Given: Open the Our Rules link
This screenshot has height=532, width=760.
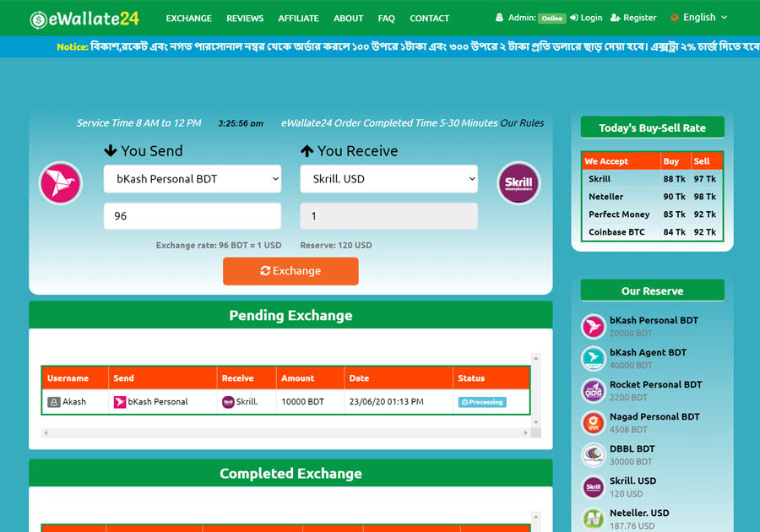Looking at the screenshot, I should pyautogui.click(x=522, y=123).
